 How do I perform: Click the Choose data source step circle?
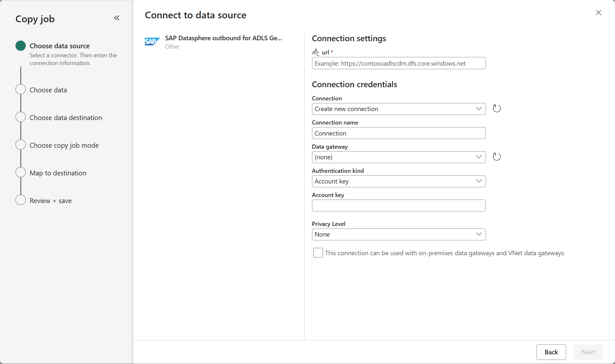21,46
